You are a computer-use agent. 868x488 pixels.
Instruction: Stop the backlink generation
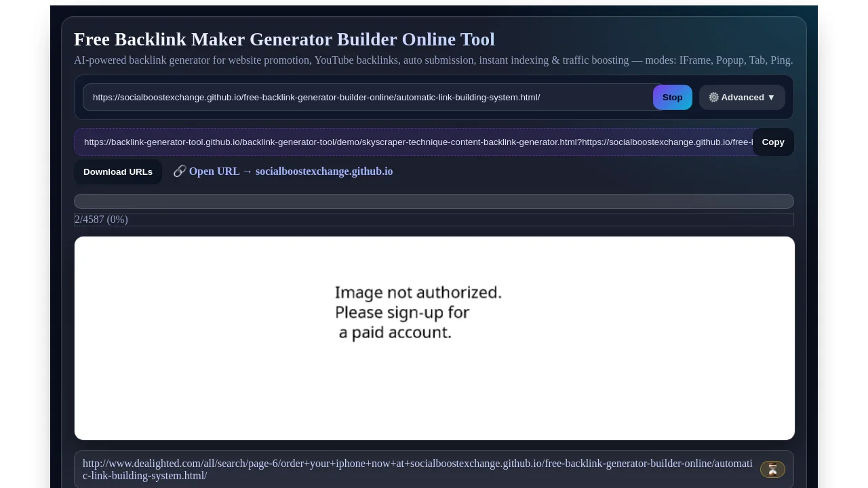point(672,98)
